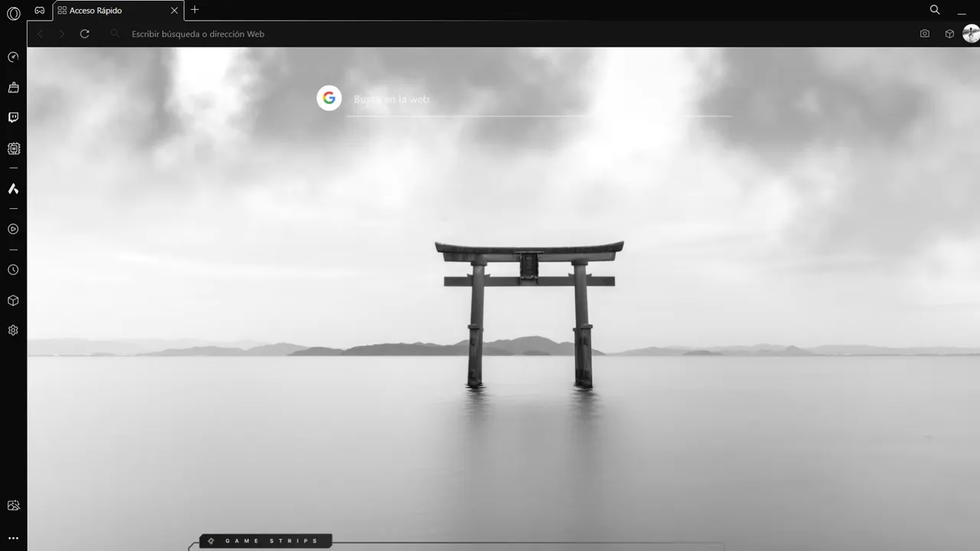Open tab search with the magnifier icon

(x=934, y=10)
